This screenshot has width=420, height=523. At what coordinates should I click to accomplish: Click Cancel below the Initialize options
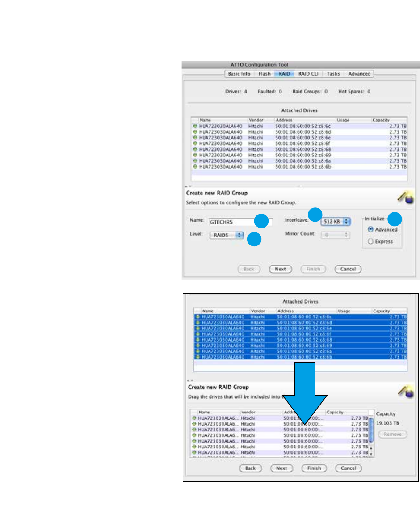click(348, 269)
